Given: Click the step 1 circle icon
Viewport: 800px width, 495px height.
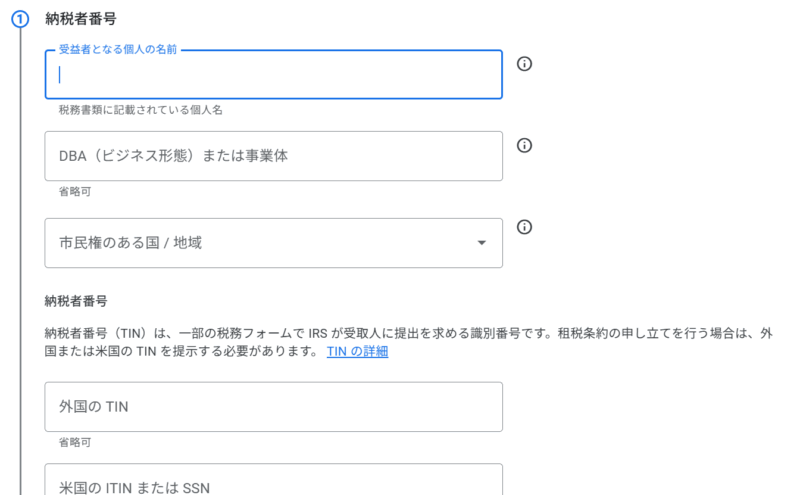Looking at the screenshot, I should 20,19.
